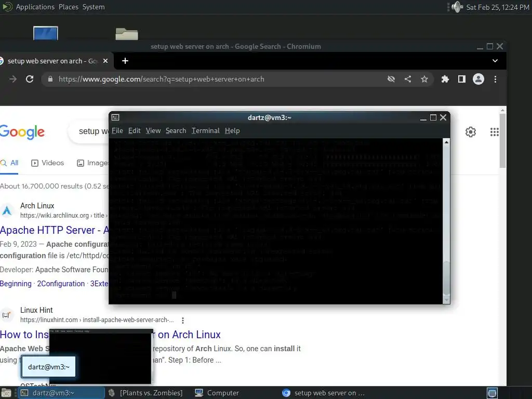
Task: Open Chromium extensions puzzle icon
Action: tap(445, 79)
